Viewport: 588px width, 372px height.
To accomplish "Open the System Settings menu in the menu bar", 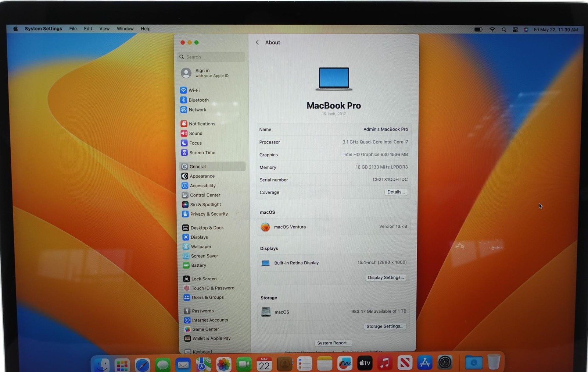I will (43, 29).
